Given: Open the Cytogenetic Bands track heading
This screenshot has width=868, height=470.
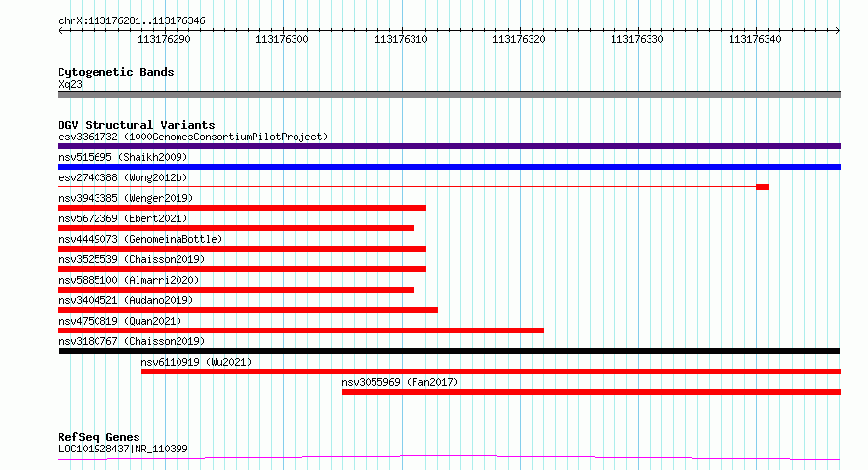Looking at the screenshot, I should coord(116,72).
